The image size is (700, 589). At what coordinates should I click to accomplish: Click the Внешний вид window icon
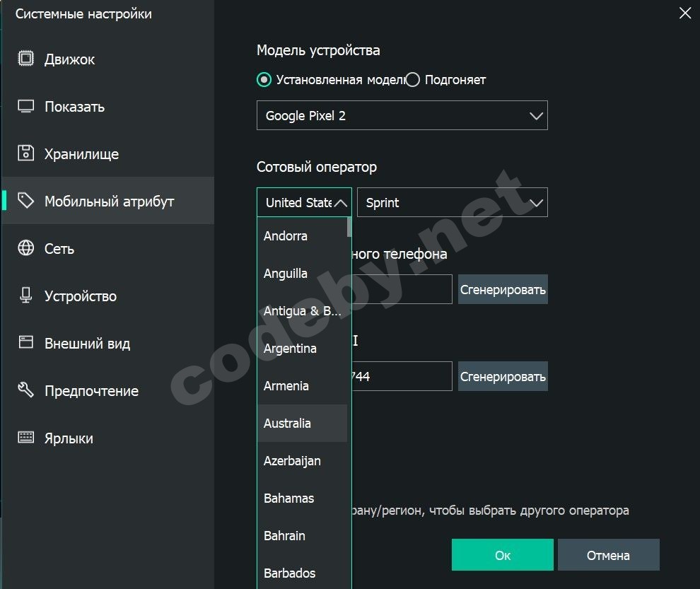[26, 343]
